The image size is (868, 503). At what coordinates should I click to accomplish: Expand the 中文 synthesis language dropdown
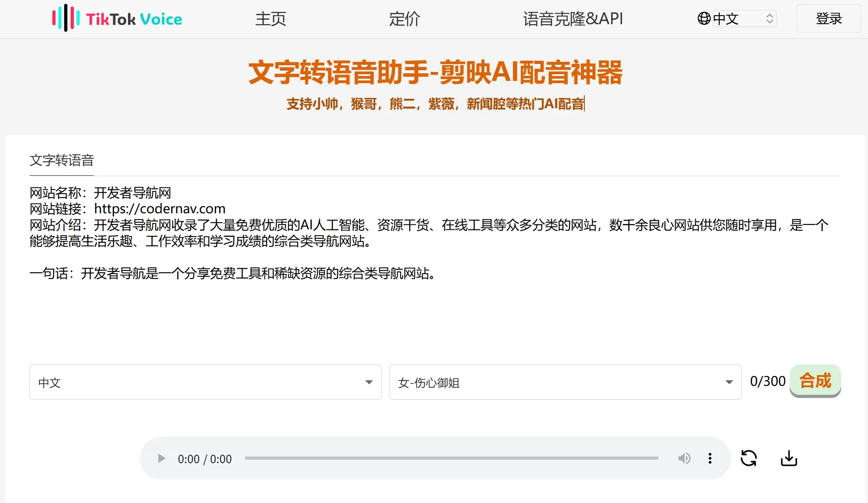(x=205, y=382)
